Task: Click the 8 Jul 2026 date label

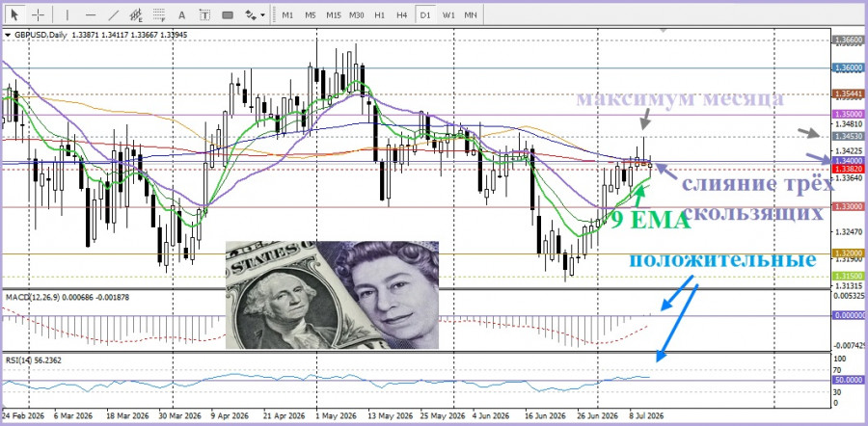Action: [x=644, y=415]
